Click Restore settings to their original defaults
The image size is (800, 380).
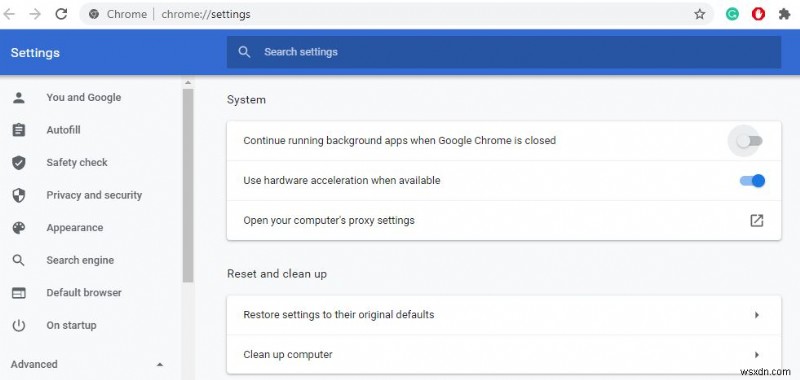(x=504, y=315)
